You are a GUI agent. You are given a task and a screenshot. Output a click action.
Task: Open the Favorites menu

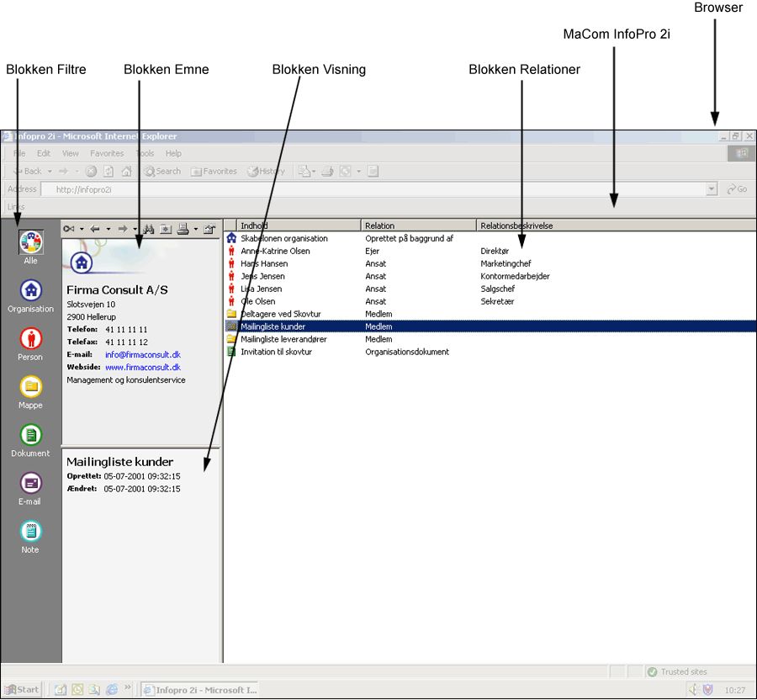107,153
